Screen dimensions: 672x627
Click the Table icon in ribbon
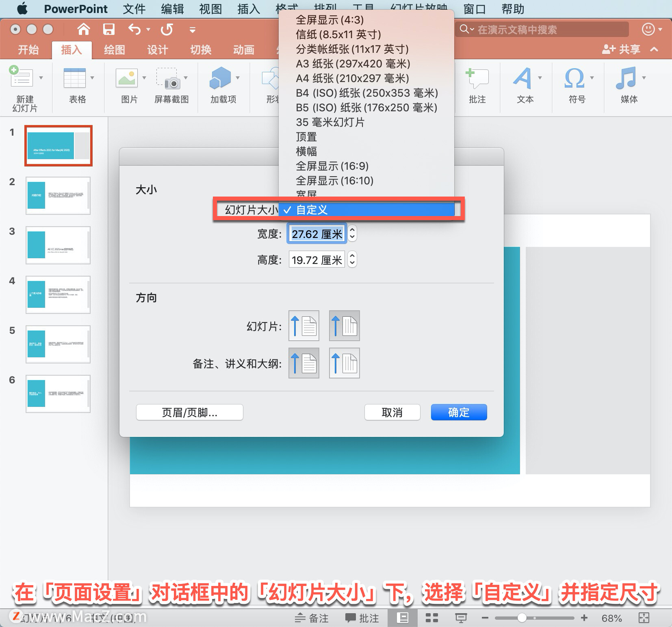tap(75, 78)
